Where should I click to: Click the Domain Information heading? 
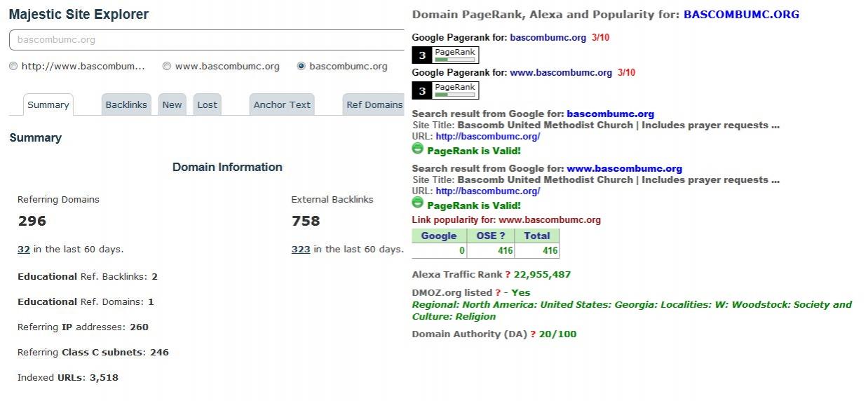pos(227,168)
